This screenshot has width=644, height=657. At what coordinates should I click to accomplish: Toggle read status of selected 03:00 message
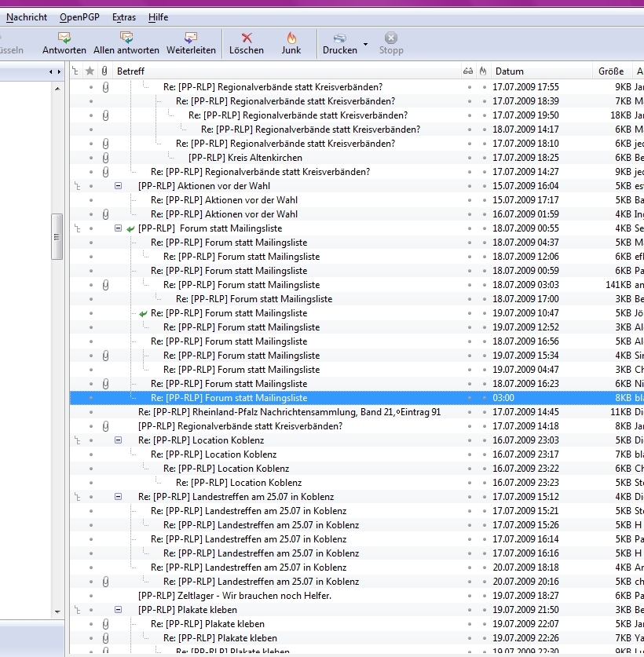coord(469,398)
